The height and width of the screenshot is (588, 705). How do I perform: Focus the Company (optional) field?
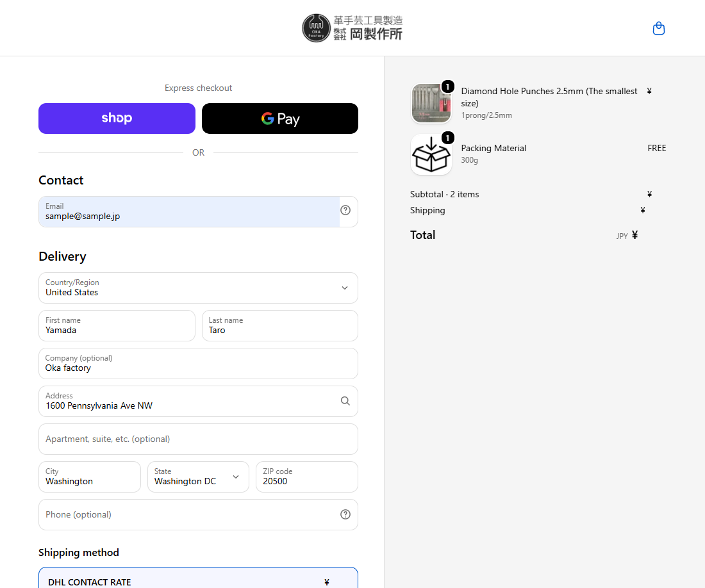pyautogui.click(x=198, y=363)
